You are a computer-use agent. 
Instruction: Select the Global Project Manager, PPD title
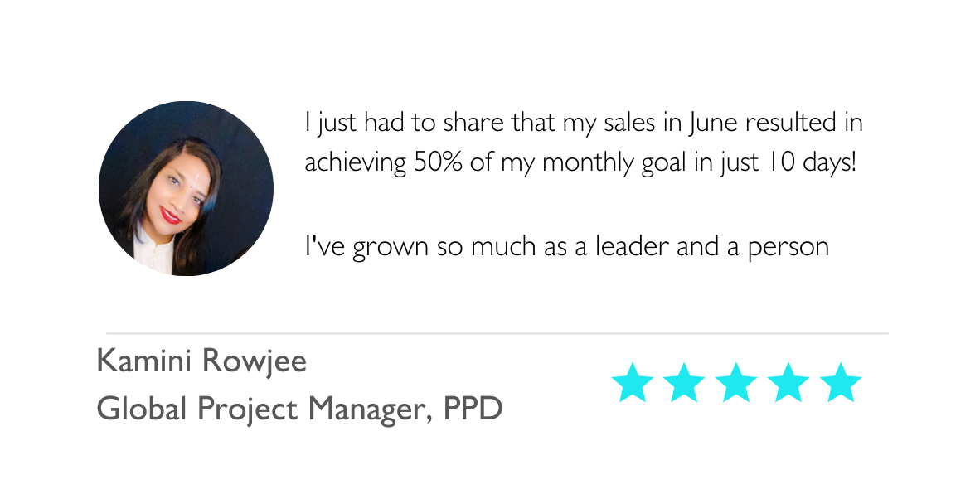click(x=300, y=410)
